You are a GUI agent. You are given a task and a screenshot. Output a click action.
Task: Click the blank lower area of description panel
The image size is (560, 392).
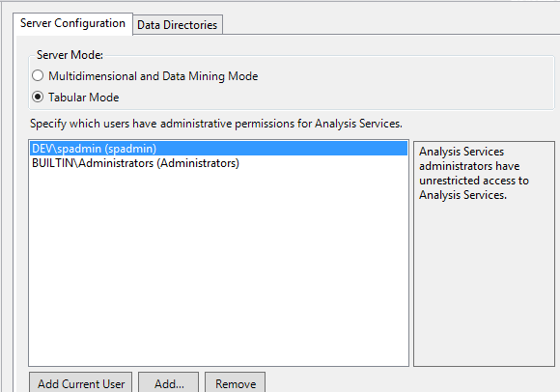pyautogui.click(x=484, y=286)
